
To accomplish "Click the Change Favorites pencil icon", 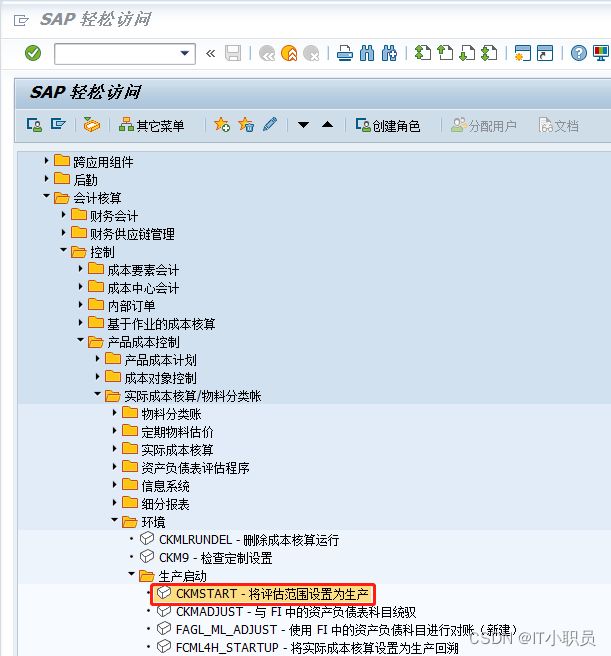I will point(270,125).
